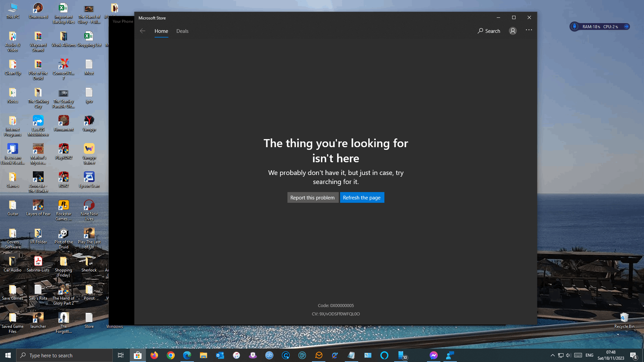This screenshot has height=362, width=644.
Task: Switch to the Deals tab
Action: point(182,31)
